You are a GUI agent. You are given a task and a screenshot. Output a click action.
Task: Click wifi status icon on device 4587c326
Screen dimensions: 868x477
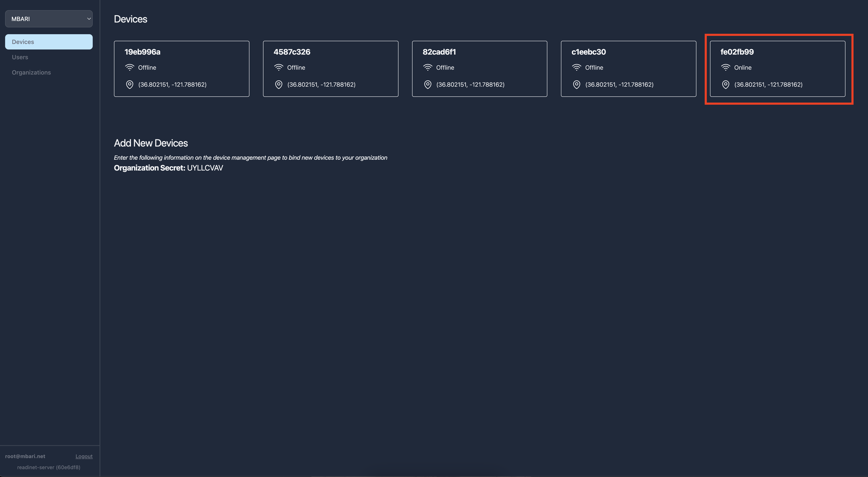tap(278, 67)
